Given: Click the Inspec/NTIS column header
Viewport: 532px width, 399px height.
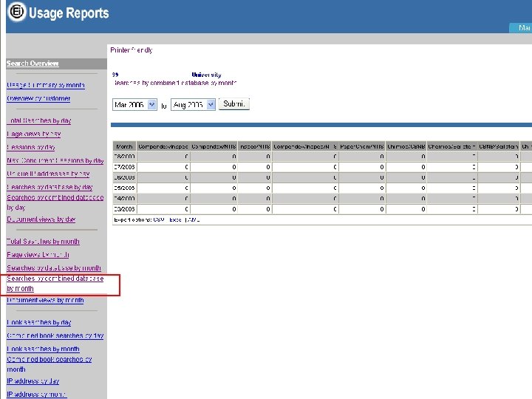Looking at the screenshot, I should click(255, 146).
